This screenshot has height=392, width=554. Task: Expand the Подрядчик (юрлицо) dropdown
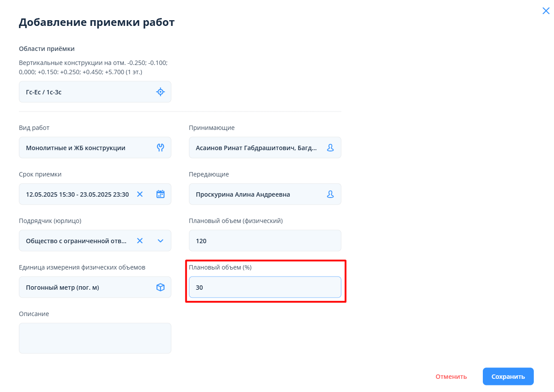point(160,241)
